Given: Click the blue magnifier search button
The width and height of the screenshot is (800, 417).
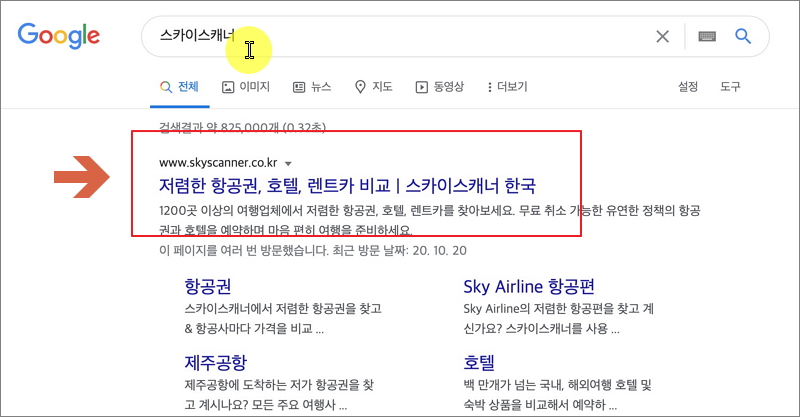Looking at the screenshot, I should click(x=743, y=36).
